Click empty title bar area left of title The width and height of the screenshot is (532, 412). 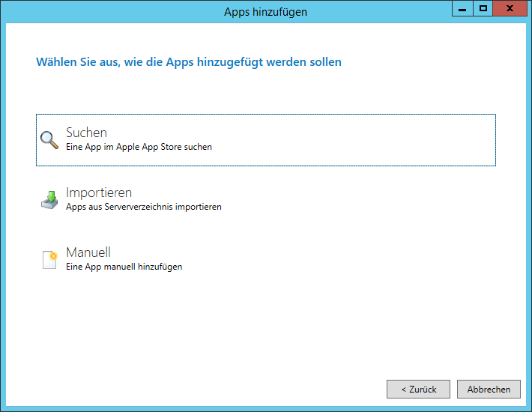[x=112, y=12]
